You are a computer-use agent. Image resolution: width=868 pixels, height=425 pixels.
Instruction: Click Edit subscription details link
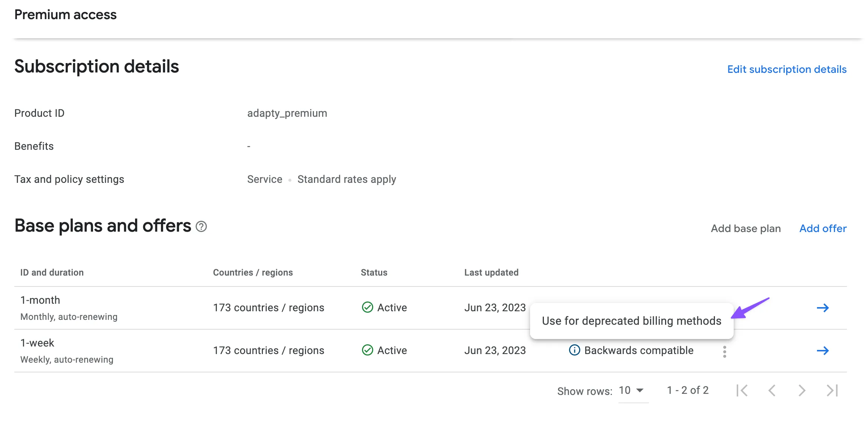tap(787, 69)
